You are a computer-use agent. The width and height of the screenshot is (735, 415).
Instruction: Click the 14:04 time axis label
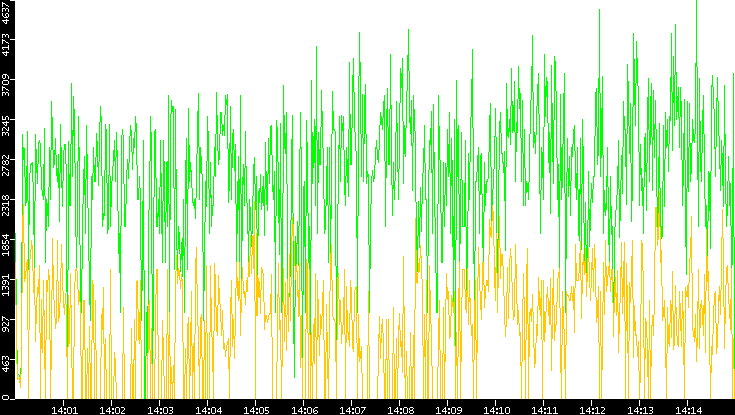[208, 410]
